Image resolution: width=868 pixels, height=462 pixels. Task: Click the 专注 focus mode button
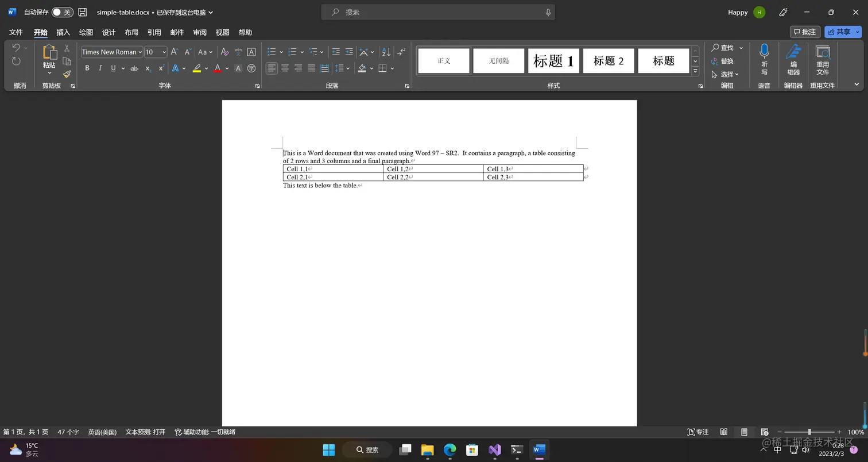pyautogui.click(x=698, y=432)
